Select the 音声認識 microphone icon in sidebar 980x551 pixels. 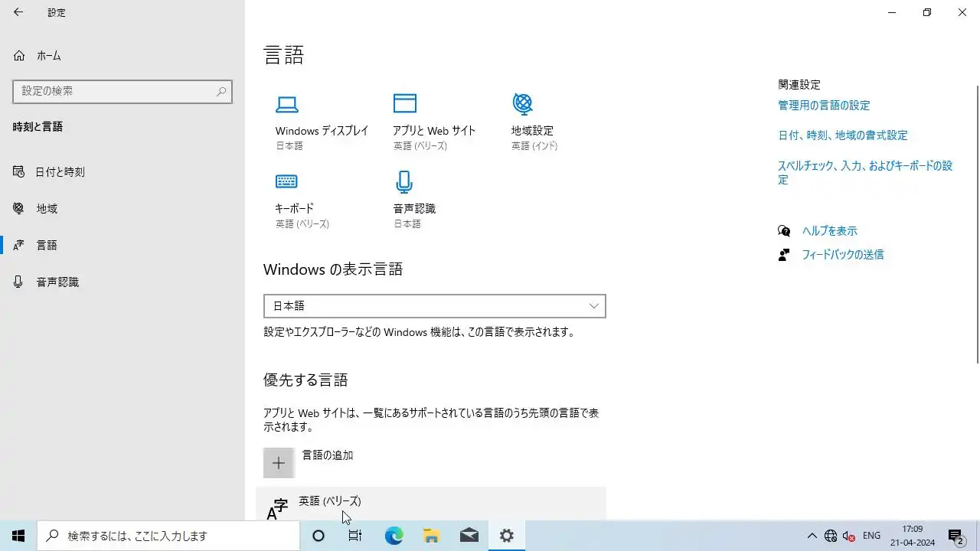(19, 282)
